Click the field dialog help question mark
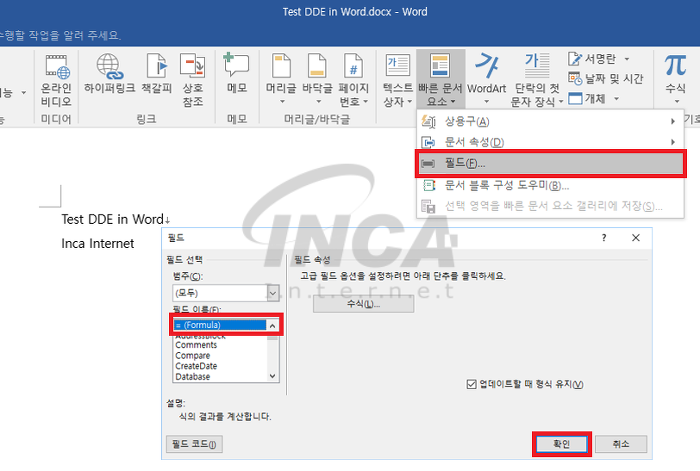The width and height of the screenshot is (700, 471). 604,238
